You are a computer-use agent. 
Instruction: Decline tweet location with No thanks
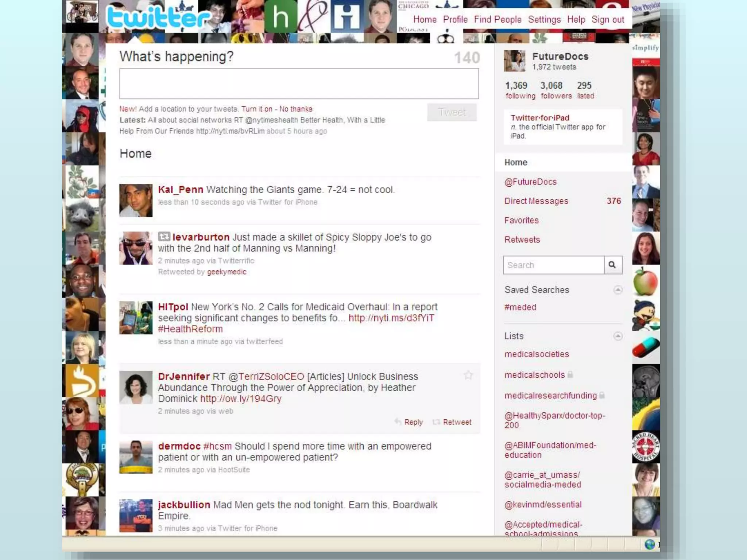click(x=296, y=109)
